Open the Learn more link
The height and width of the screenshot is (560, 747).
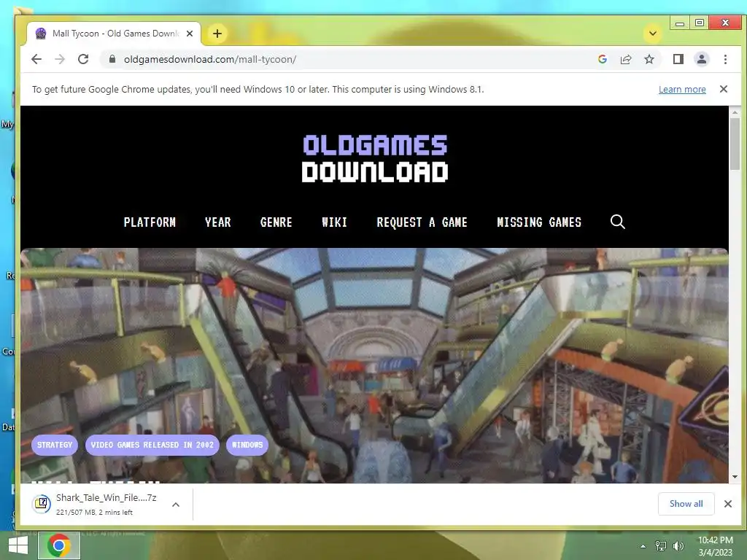point(682,89)
